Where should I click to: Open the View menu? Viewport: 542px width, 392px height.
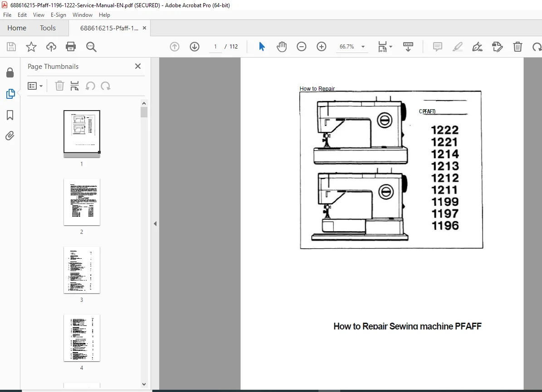(x=39, y=15)
